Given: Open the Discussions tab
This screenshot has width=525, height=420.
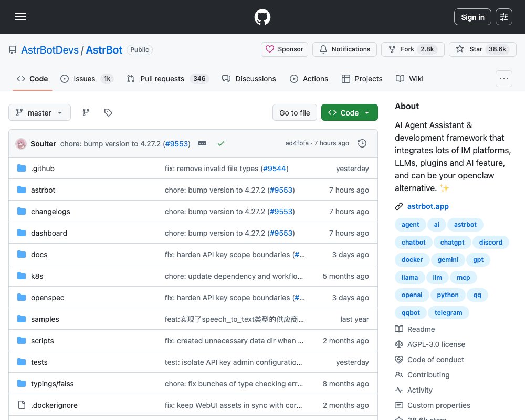Looking at the screenshot, I should pos(249,79).
